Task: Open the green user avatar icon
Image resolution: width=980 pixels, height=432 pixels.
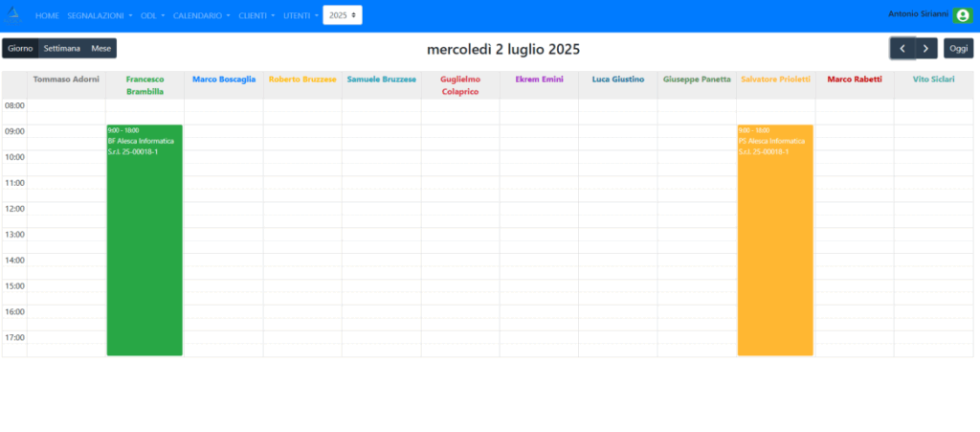Action: click(x=962, y=15)
